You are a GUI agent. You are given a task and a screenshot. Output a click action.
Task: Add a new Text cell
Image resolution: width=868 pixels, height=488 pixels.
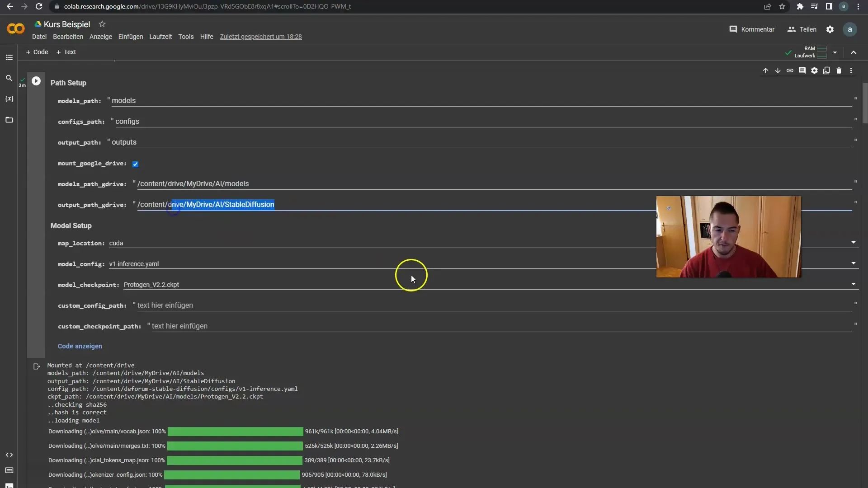coord(66,52)
